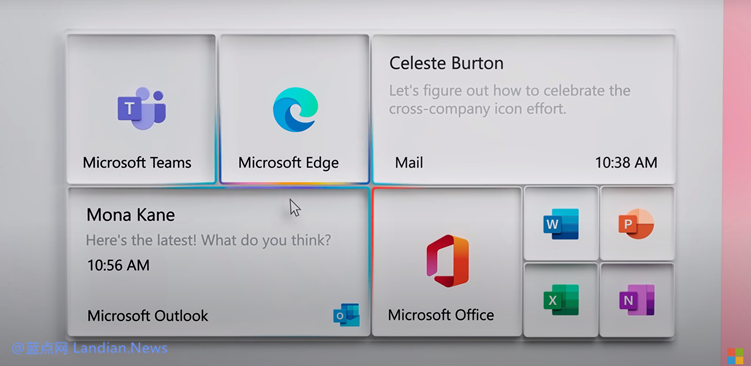This screenshot has width=751, height=366.
Task: Open the email from Celeste Burton
Action: [524, 109]
